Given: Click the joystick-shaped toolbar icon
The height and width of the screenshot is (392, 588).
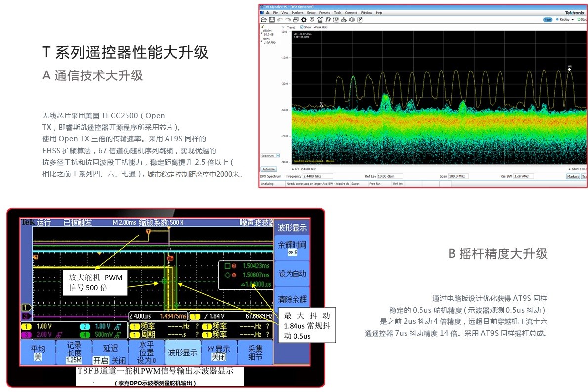Looking at the screenshot, I should click(x=344, y=20).
